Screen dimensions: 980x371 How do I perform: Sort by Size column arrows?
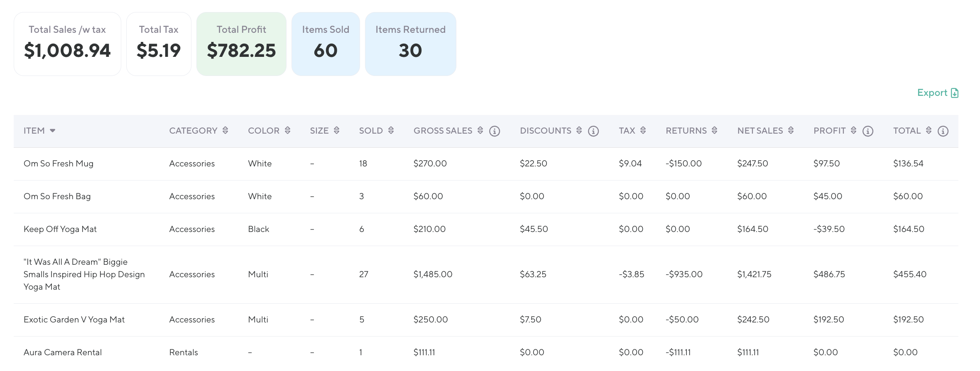(x=336, y=130)
